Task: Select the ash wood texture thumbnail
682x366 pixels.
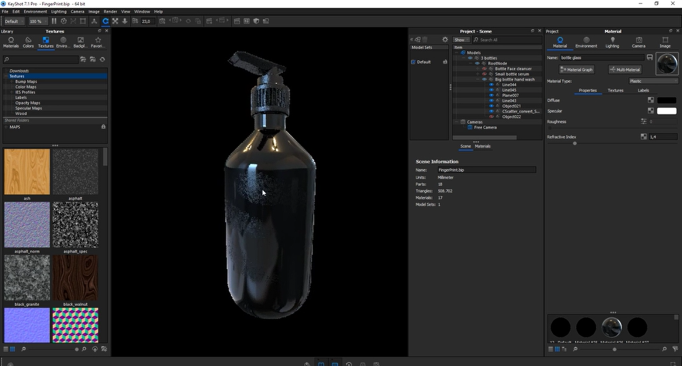Action: (27, 172)
